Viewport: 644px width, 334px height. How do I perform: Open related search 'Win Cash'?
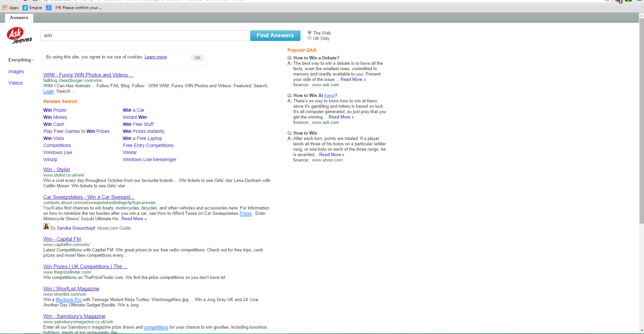(x=54, y=124)
